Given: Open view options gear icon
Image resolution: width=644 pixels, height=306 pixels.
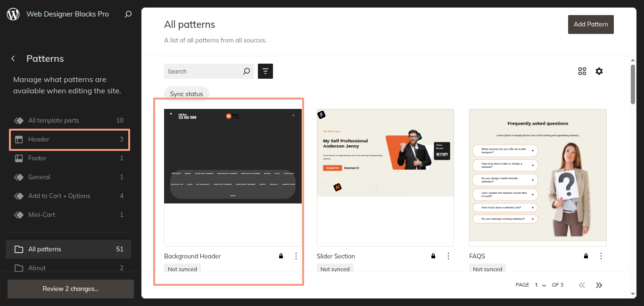Looking at the screenshot, I should click(x=599, y=71).
